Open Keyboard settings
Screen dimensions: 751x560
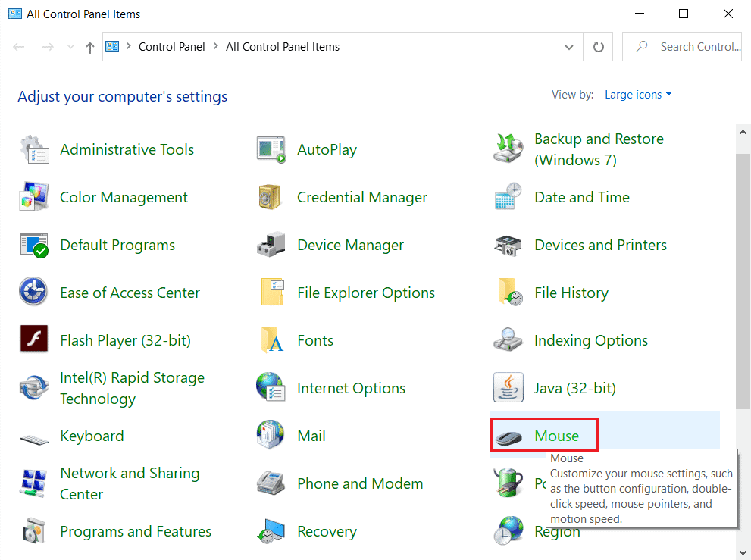(x=92, y=436)
